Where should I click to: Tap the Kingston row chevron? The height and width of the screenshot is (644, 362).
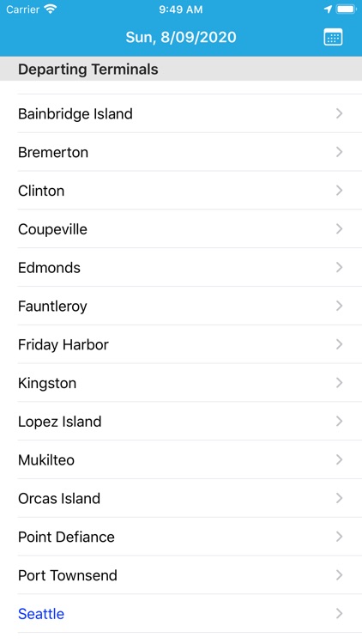click(x=339, y=383)
